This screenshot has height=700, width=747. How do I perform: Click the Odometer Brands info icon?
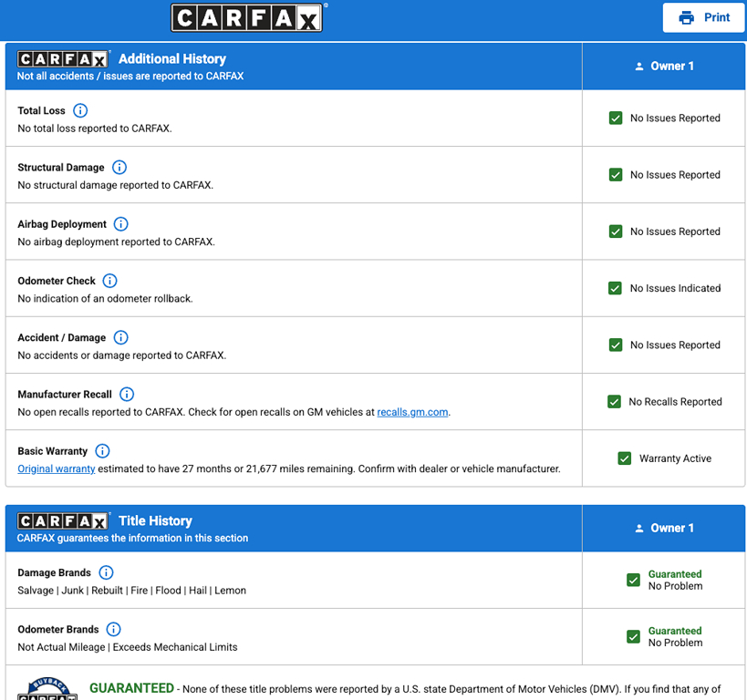coord(113,629)
